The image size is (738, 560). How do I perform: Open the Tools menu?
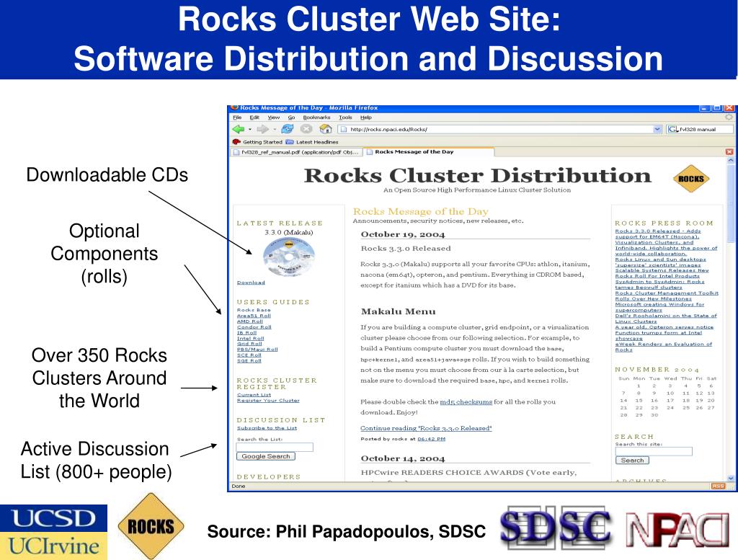345,117
